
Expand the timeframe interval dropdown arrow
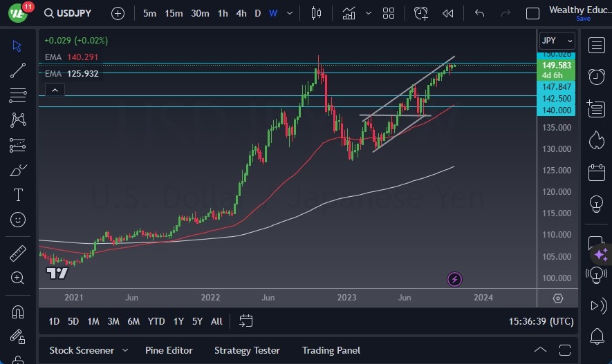(290, 13)
